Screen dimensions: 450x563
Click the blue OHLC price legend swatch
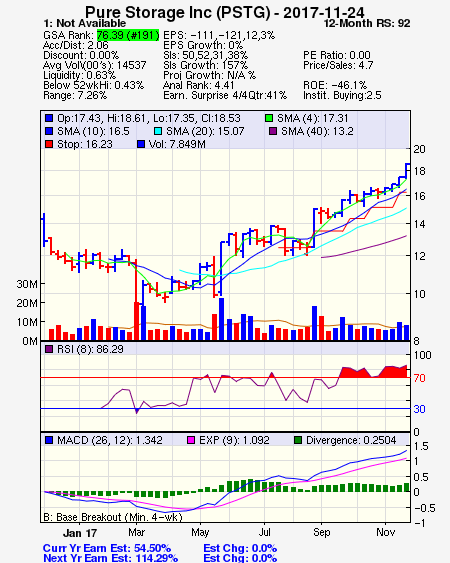click(x=49, y=118)
